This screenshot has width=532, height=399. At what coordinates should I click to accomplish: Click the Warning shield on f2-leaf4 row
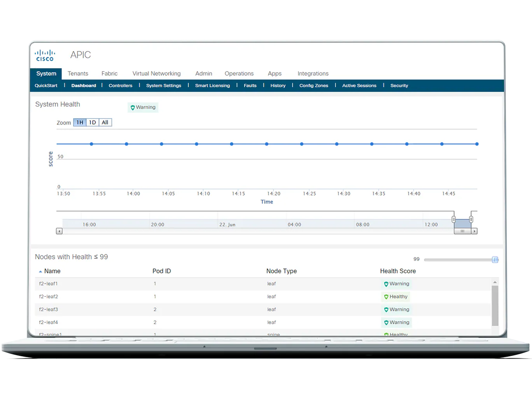[386, 322]
